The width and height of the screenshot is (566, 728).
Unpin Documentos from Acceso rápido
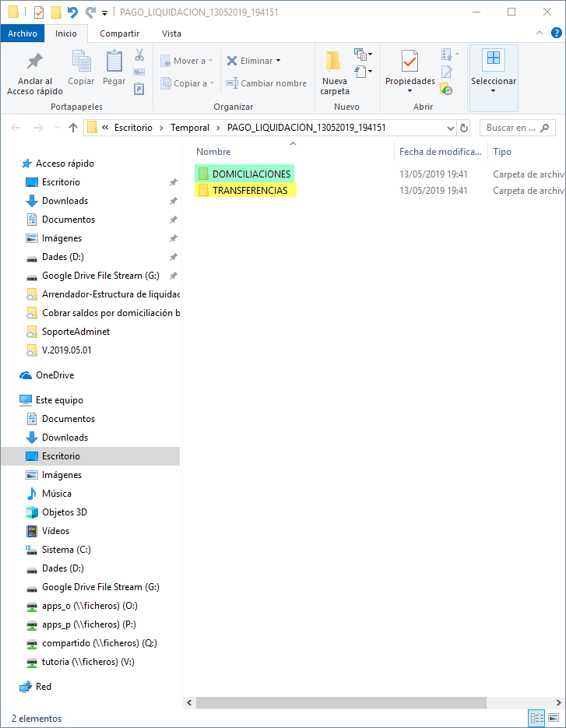(173, 219)
